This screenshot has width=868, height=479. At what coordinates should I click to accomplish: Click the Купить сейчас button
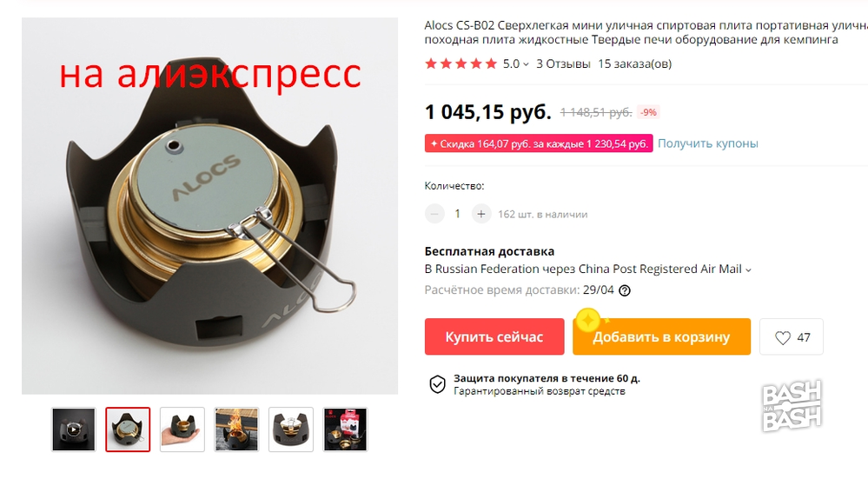[x=494, y=336]
